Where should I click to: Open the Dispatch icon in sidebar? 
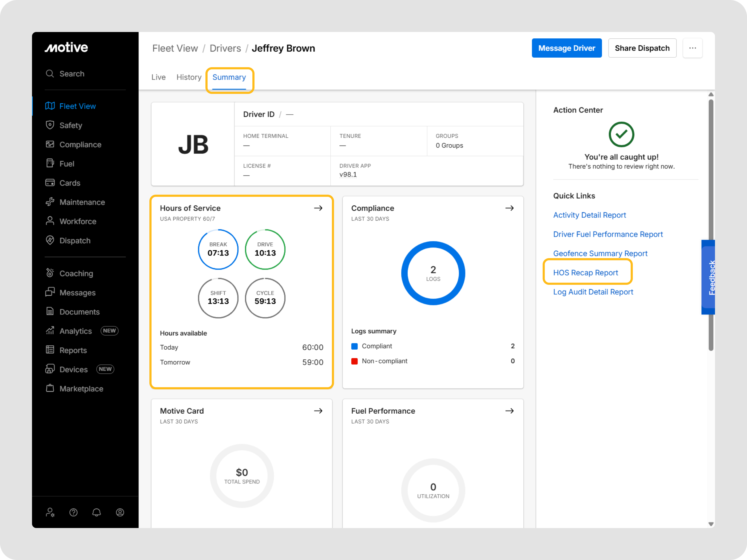click(x=50, y=240)
